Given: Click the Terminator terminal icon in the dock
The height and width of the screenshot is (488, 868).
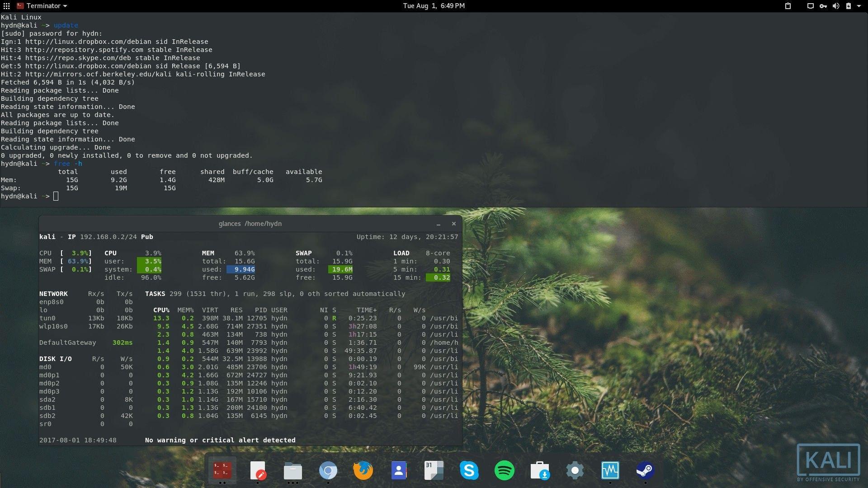Looking at the screenshot, I should 222,470.
